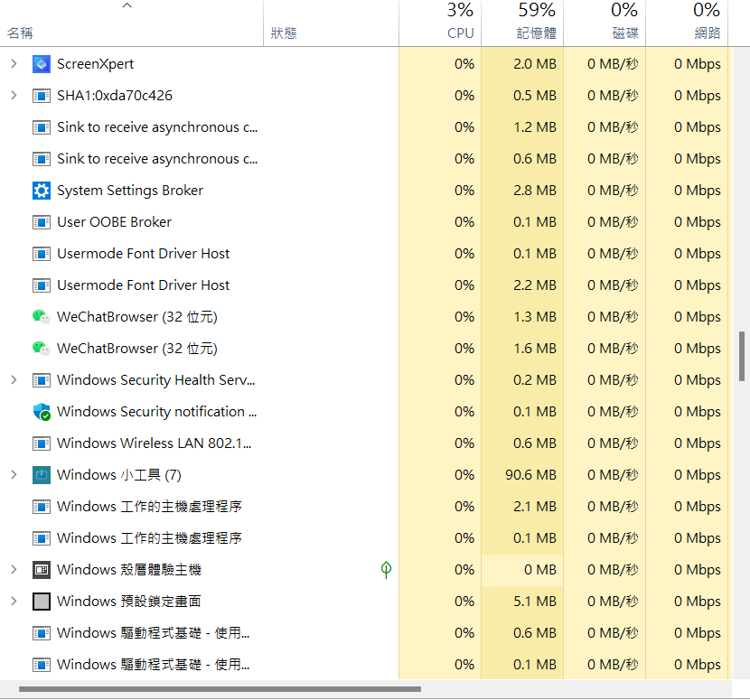Click icon of the 2.2 MB Usermode Font Driver Host row
The image size is (750, 700).
42,285
